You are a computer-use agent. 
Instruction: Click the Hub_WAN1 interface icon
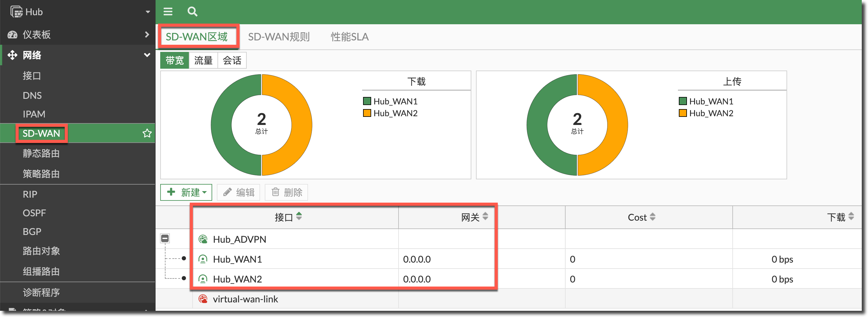(203, 259)
